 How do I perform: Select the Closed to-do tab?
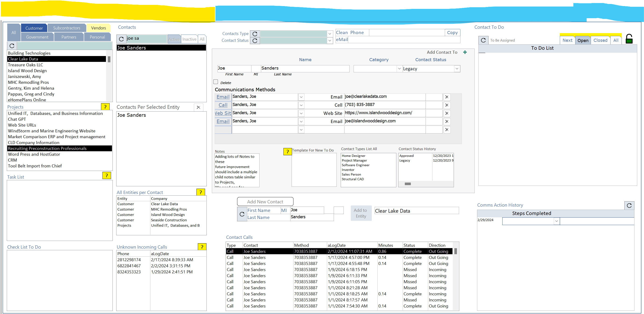click(600, 40)
